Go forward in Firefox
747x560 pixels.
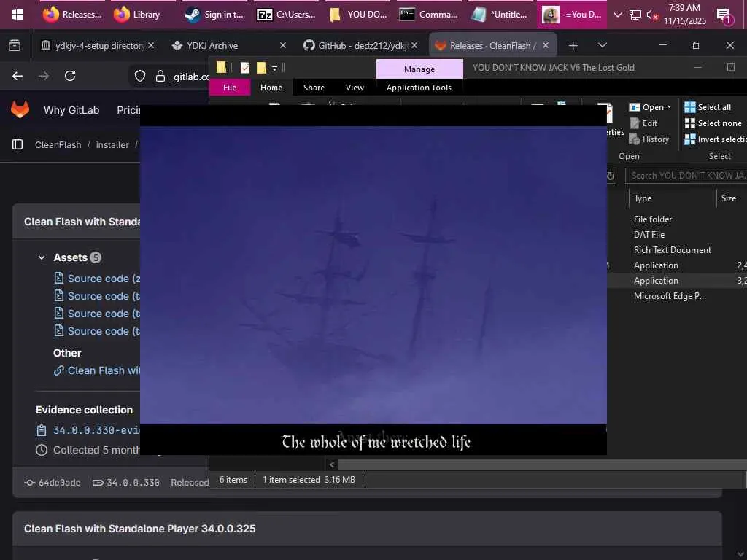pos(43,76)
